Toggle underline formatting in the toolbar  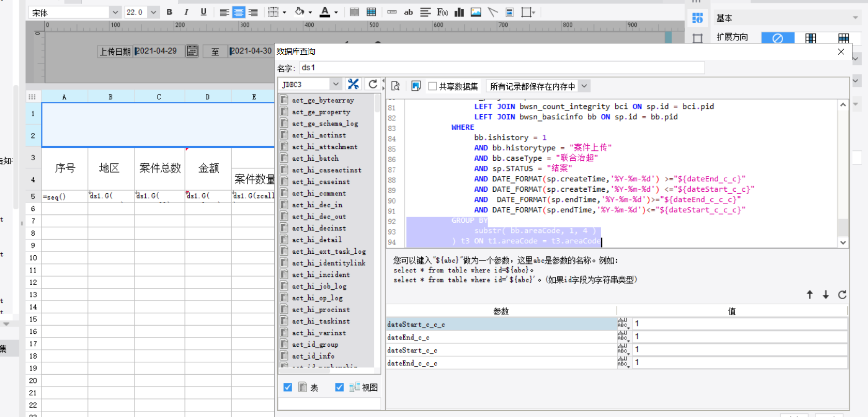click(x=203, y=12)
